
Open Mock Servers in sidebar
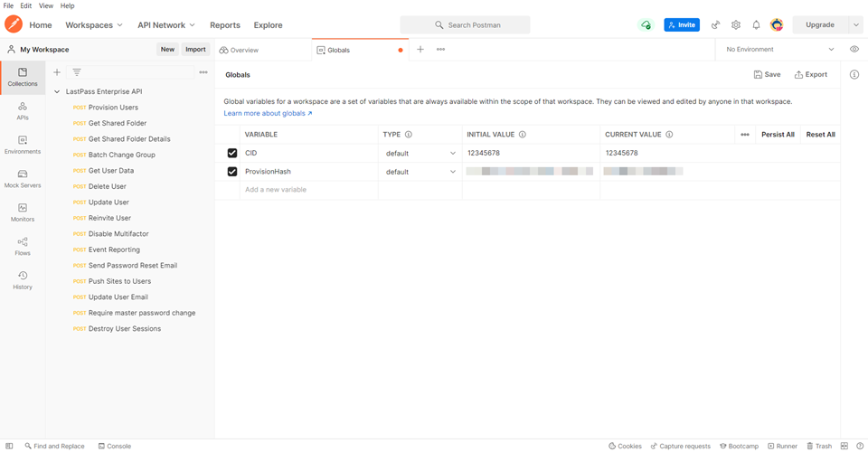click(x=23, y=178)
